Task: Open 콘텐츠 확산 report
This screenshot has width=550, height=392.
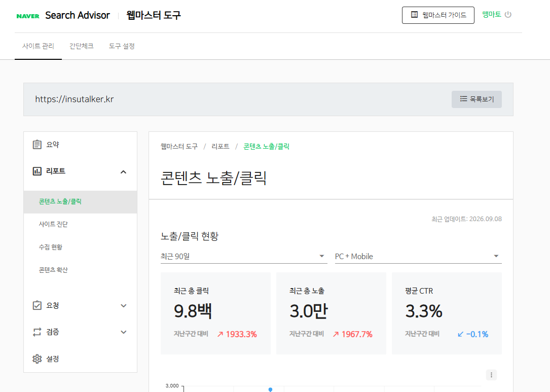Action: tap(53, 270)
